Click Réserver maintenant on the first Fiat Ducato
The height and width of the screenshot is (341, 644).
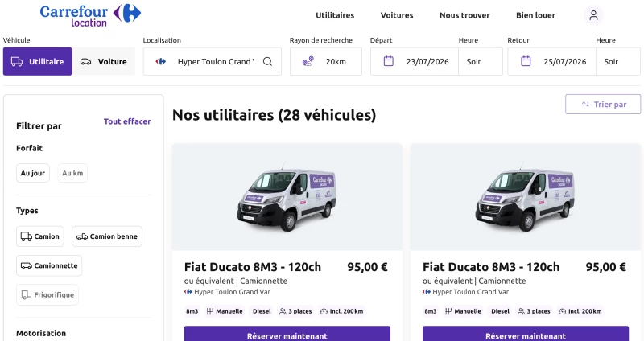click(287, 335)
